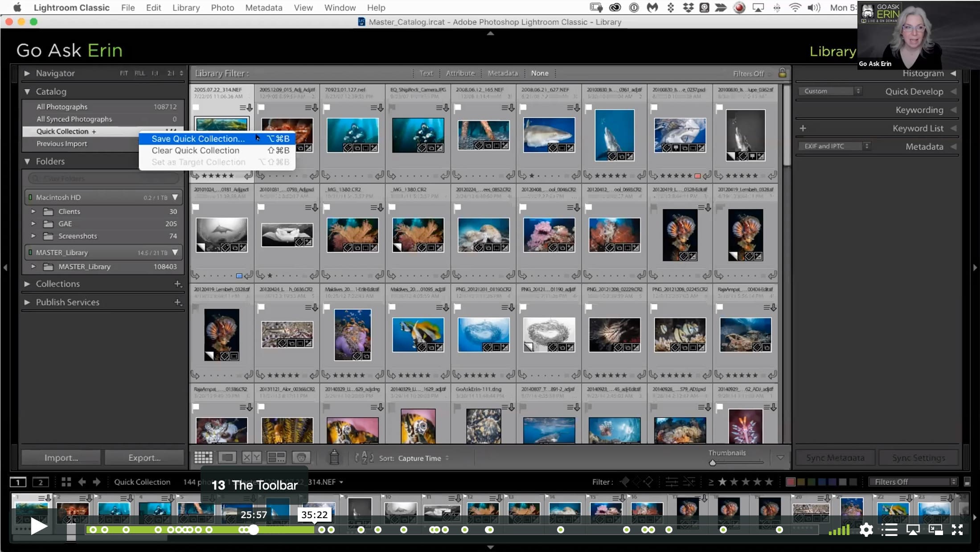Collapse the Catalog panel
The height and width of the screenshot is (552, 980).
coord(27,91)
